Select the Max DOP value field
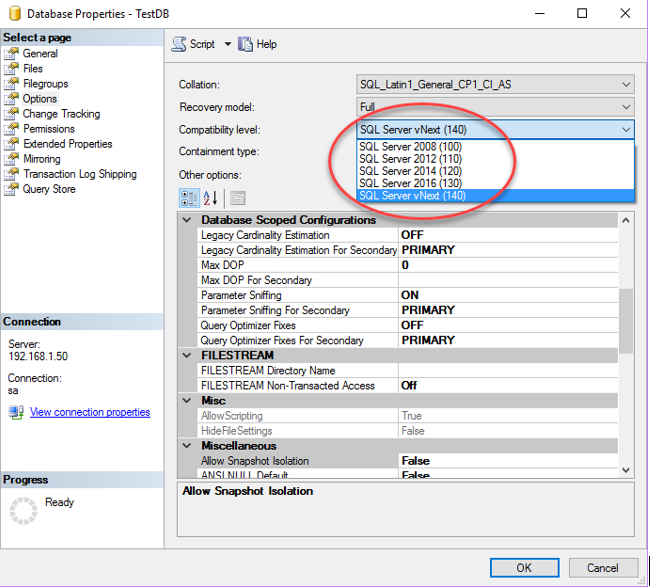Screen dimensions: 651x588 (508, 265)
